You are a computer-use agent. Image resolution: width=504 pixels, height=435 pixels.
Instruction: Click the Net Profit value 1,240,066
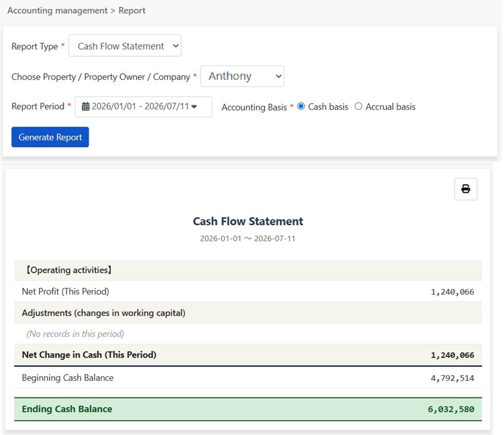pos(452,291)
